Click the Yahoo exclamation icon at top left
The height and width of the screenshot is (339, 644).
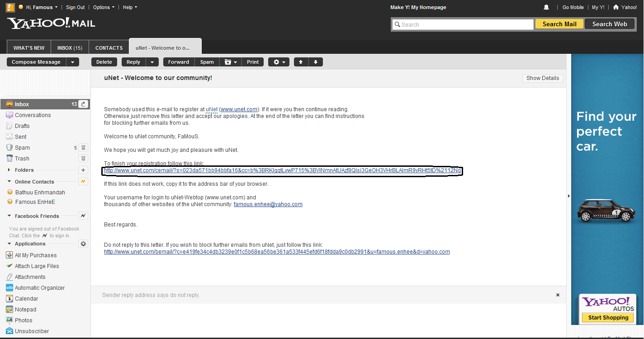[x=10, y=7]
